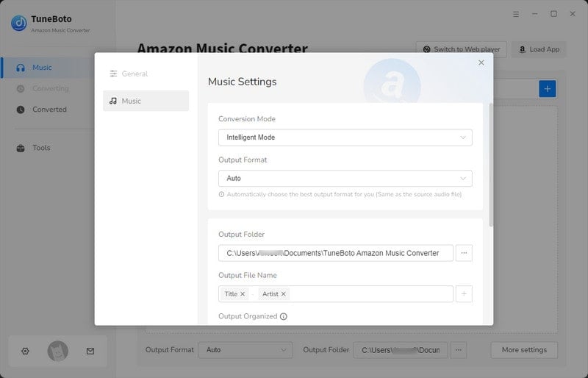The image size is (588, 378).
Task: Select the Music settings tab
Action: click(146, 101)
